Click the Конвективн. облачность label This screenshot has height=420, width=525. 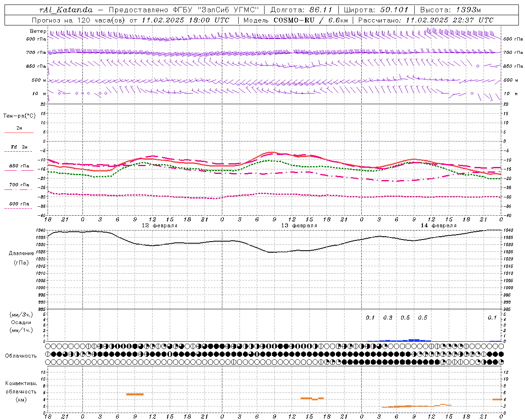(x=21, y=388)
